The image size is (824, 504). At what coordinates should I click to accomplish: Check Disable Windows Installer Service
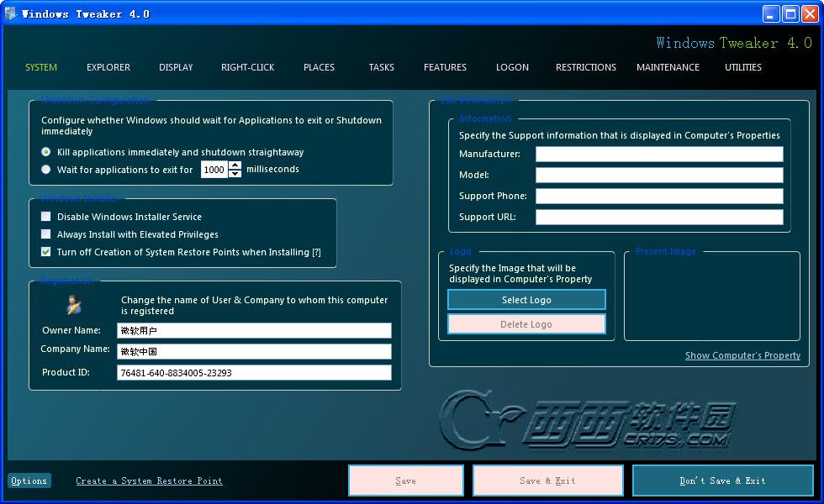click(46, 217)
